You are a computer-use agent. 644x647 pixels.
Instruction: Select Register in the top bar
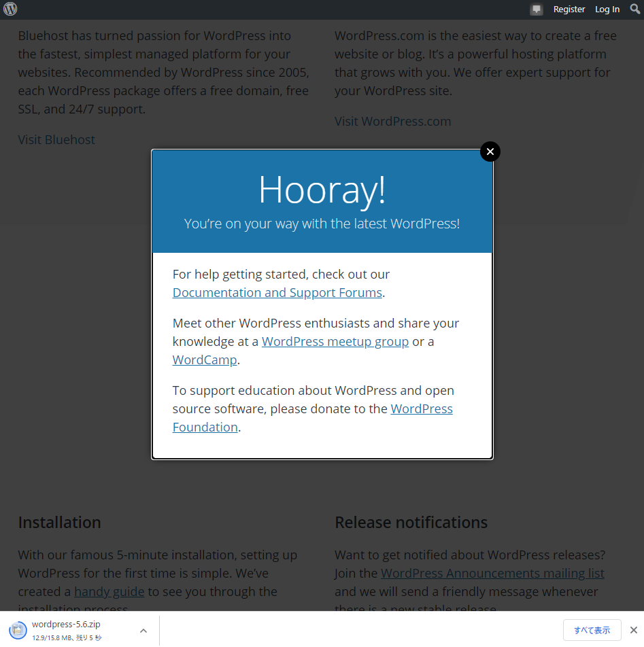tap(569, 10)
